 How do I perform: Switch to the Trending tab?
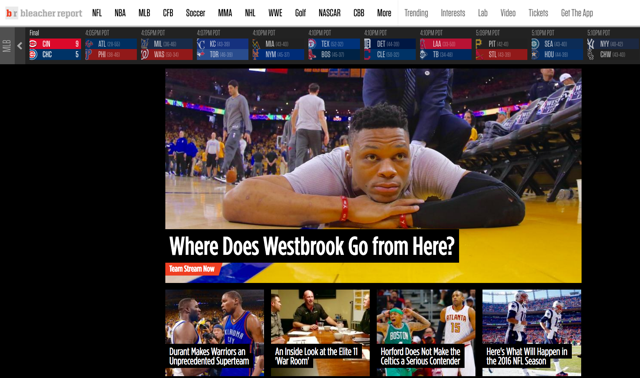point(416,13)
